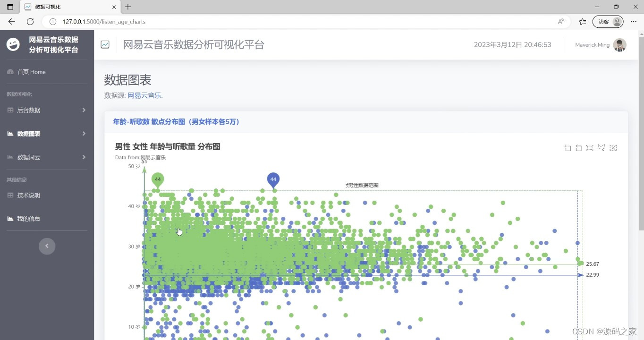Click the blue 44 max marker pin

pyautogui.click(x=273, y=180)
